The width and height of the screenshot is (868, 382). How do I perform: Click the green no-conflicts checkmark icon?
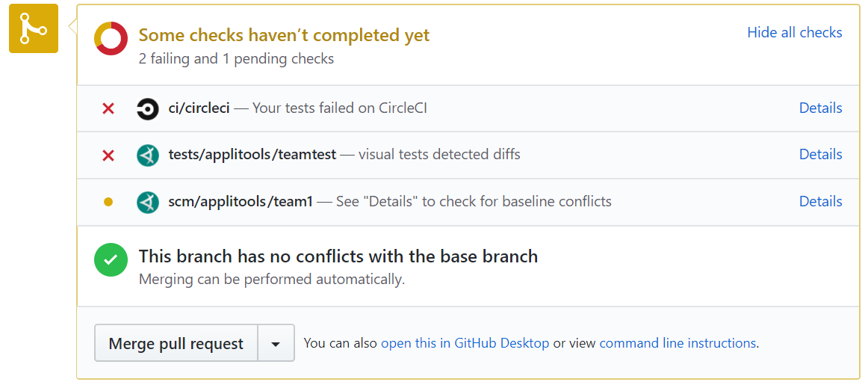point(111,260)
